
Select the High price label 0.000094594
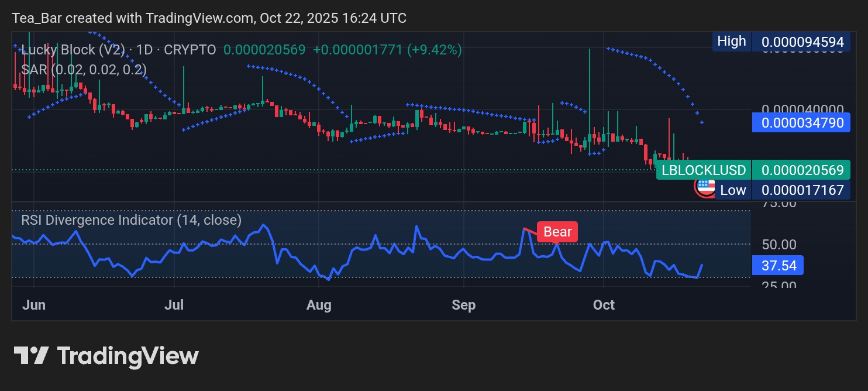781,42
